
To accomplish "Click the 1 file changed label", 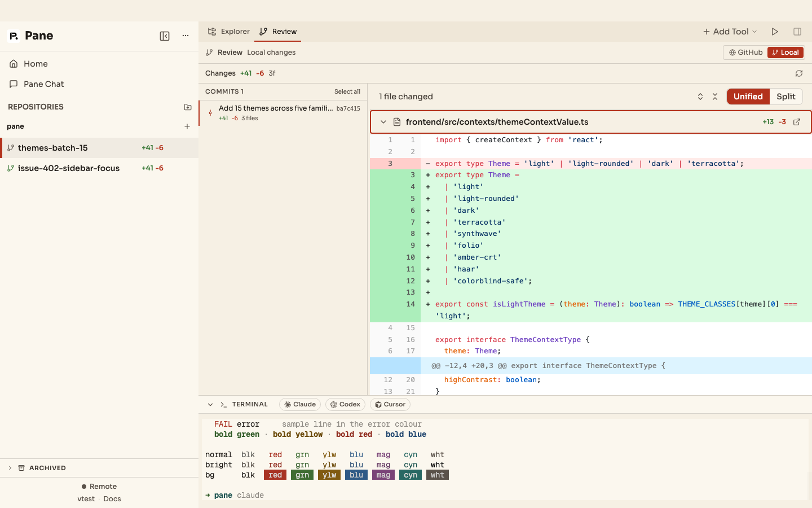I will tap(406, 97).
